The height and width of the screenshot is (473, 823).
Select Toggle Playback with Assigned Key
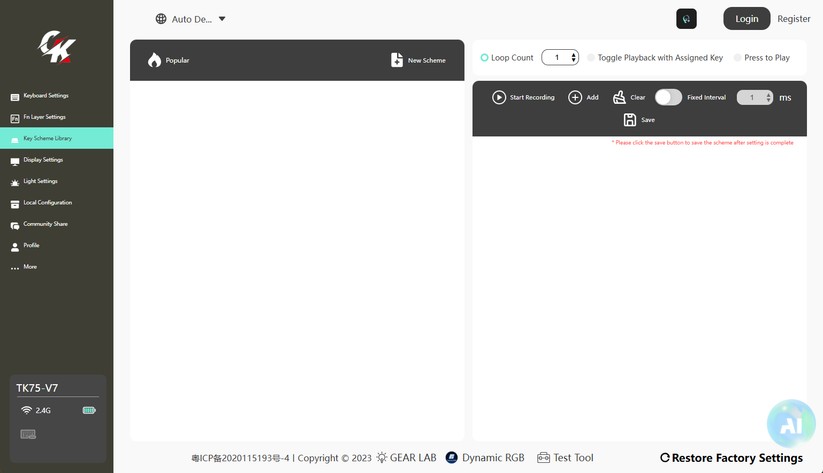point(591,58)
